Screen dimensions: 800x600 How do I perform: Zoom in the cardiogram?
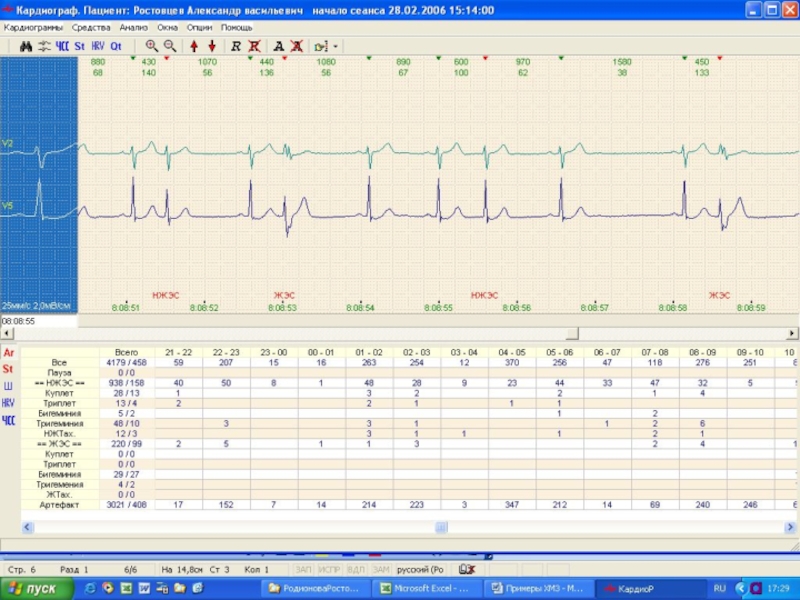pyautogui.click(x=152, y=46)
